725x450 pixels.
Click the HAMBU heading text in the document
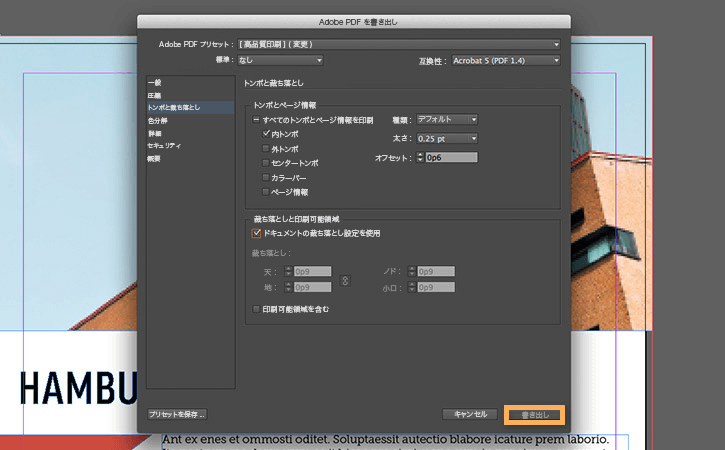click(79, 388)
